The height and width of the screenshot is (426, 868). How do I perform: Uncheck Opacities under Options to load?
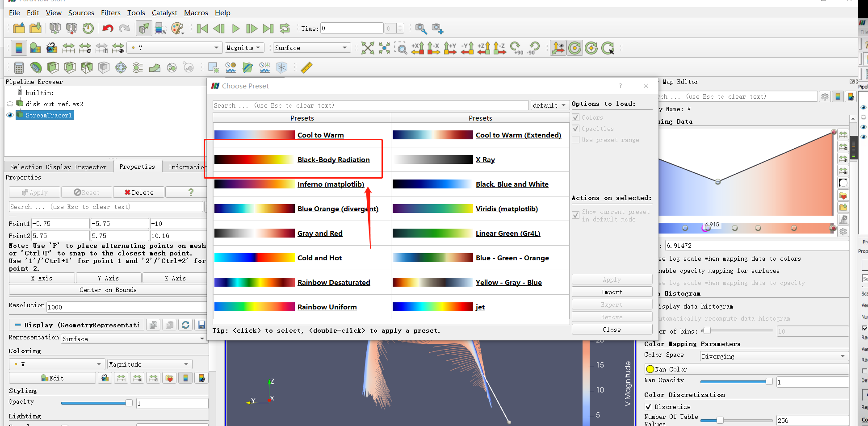(576, 129)
